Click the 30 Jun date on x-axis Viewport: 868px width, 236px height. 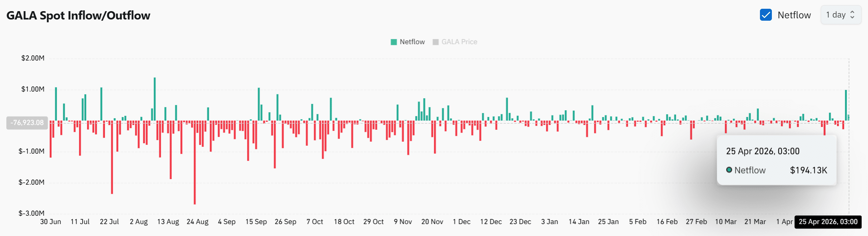(50, 222)
